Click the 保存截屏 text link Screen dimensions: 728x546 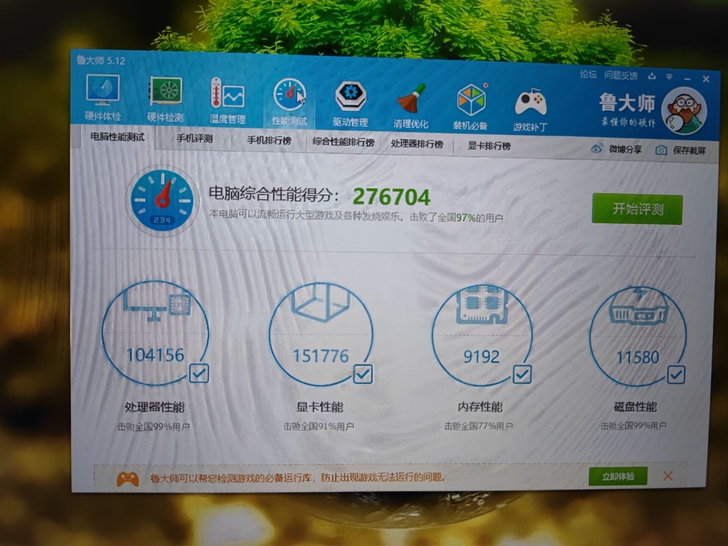click(x=689, y=150)
